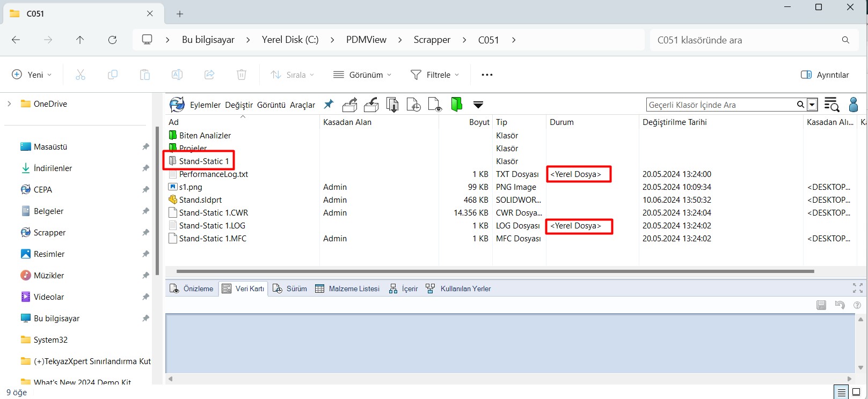
Task: Click Scrapper in the address breadcrumb
Action: [432, 40]
